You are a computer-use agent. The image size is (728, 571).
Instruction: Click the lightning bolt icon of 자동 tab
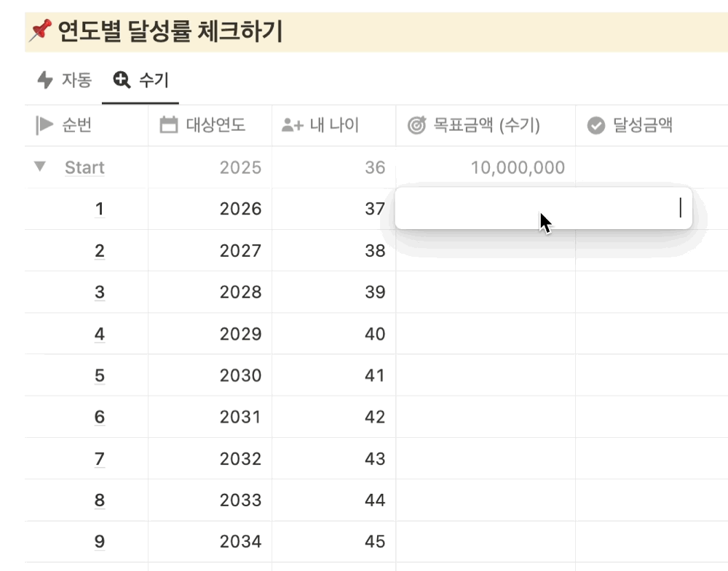pyautogui.click(x=45, y=80)
